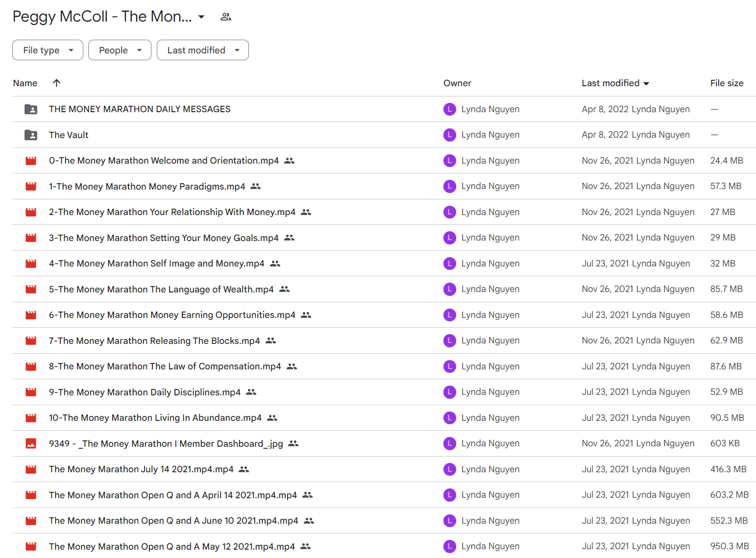This screenshot has height=558, width=756.
Task: Open THE MONEY MARATHON DAILY MESSAGES folder
Action: tap(140, 109)
